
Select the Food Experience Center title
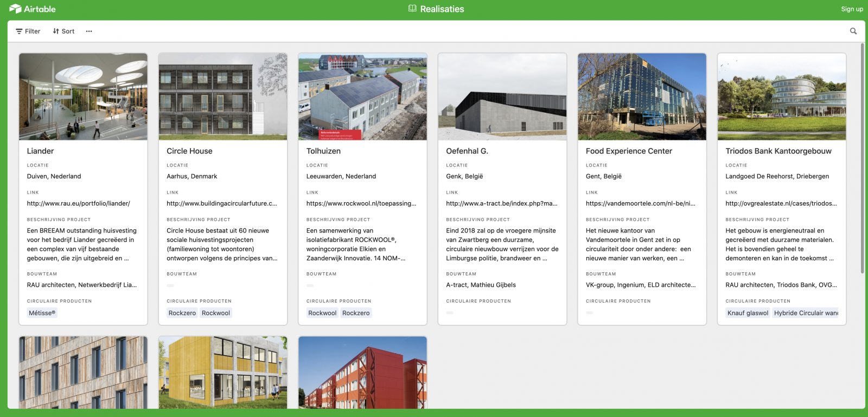pos(629,151)
